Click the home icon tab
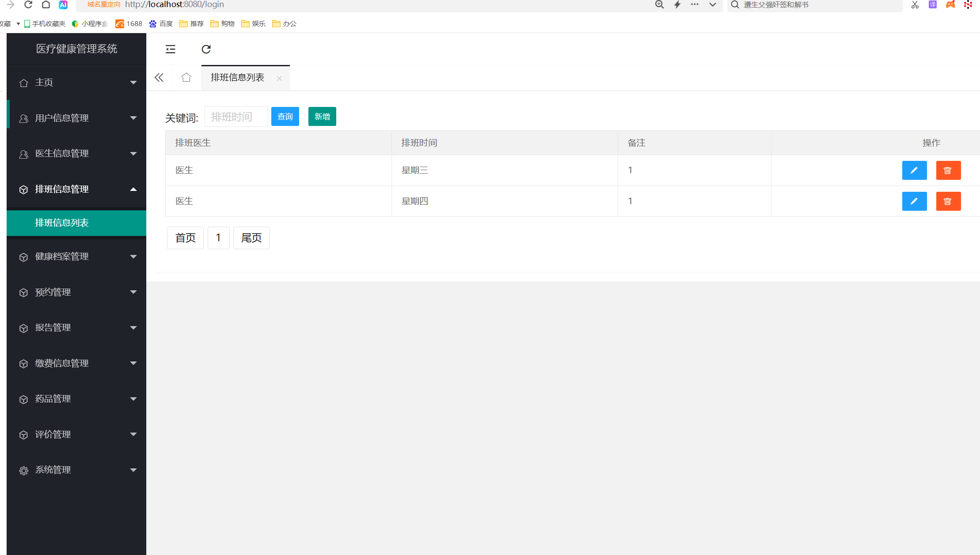Image resolution: width=980 pixels, height=555 pixels. (186, 78)
